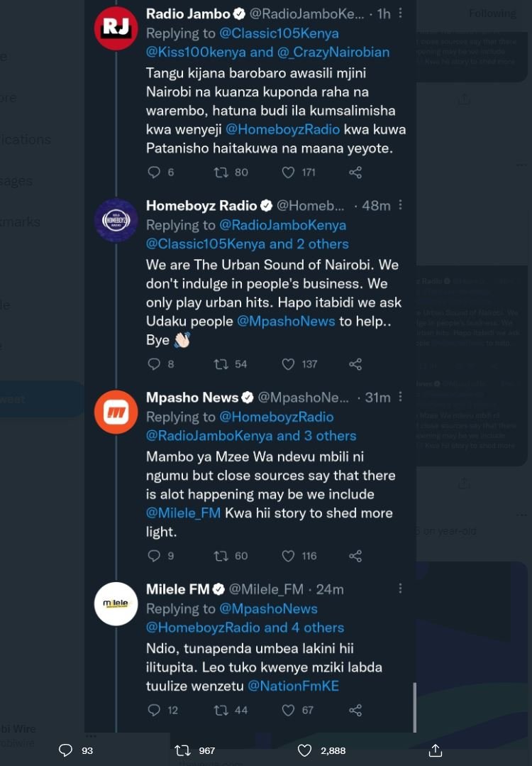Screen dimensions: 532x766
Task: Like the main tweet with 2,888 likes
Action: click(x=305, y=750)
